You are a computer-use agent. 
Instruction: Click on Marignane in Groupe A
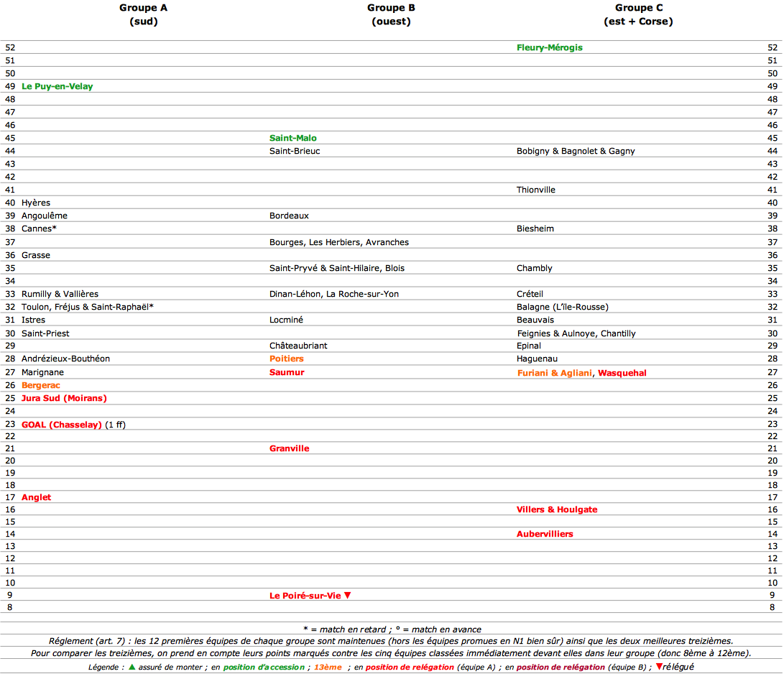(x=42, y=372)
